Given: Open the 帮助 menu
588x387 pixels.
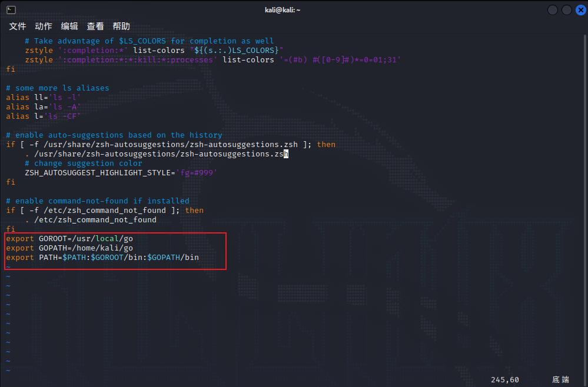Looking at the screenshot, I should click(x=121, y=26).
